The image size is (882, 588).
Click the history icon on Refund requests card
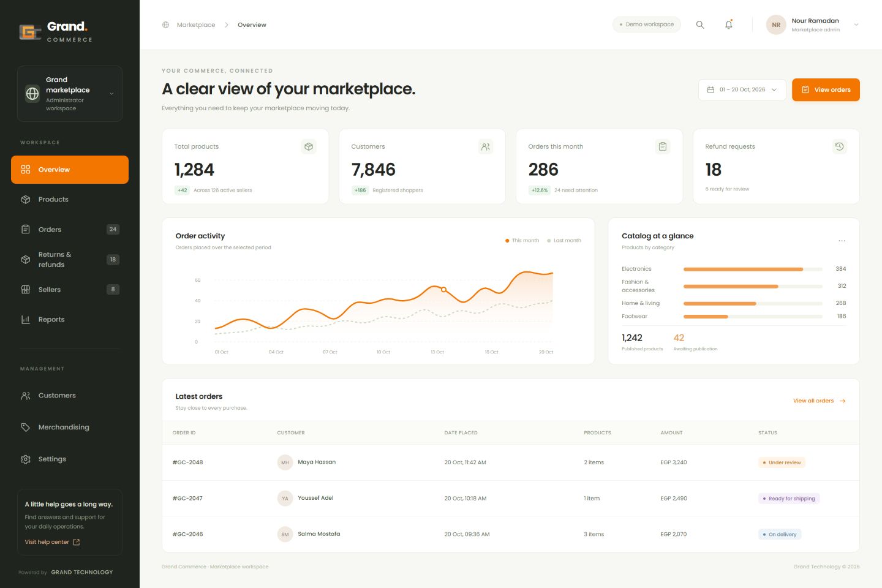[840, 146]
